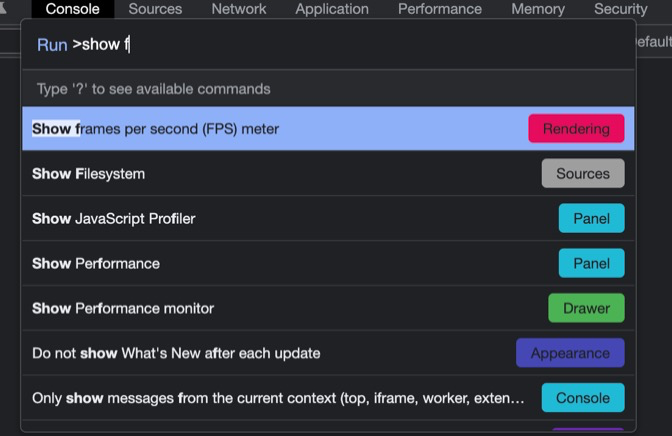Open the Security tab
The width and height of the screenshot is (672, 436).
[x=620, y=9]
